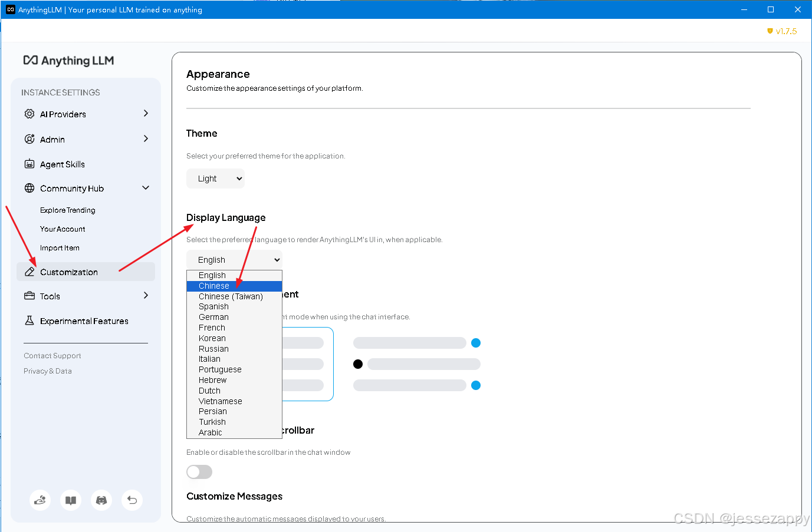The image size is (812, 532).
Task: Expand the Tools section chevron
Action: pos(146,295)
